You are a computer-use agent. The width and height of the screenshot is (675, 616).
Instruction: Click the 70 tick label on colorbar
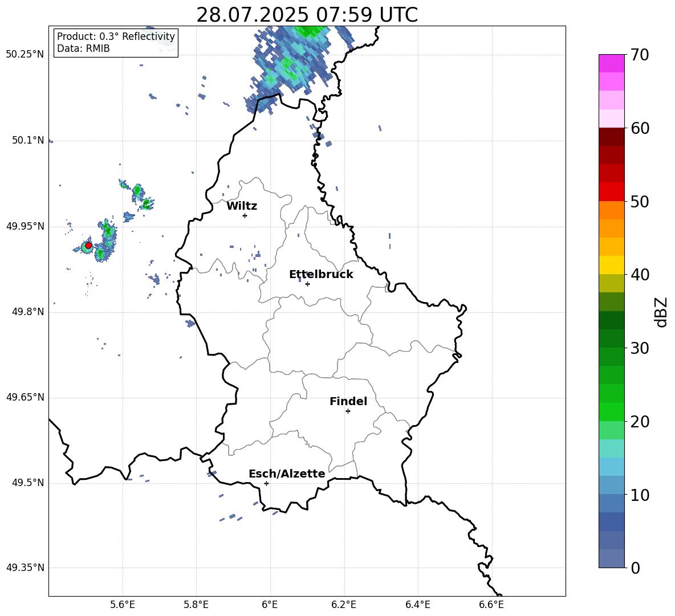[x=640, y=55]
